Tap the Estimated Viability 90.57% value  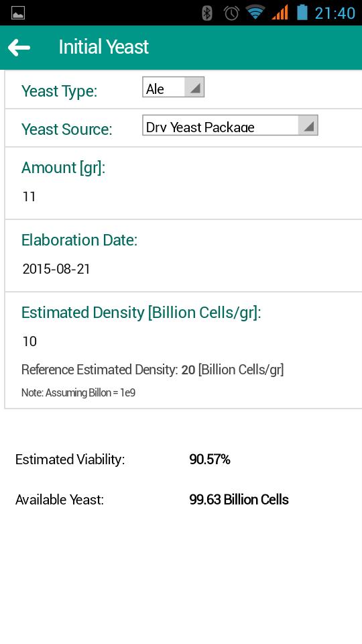click(x=210, y=460)
